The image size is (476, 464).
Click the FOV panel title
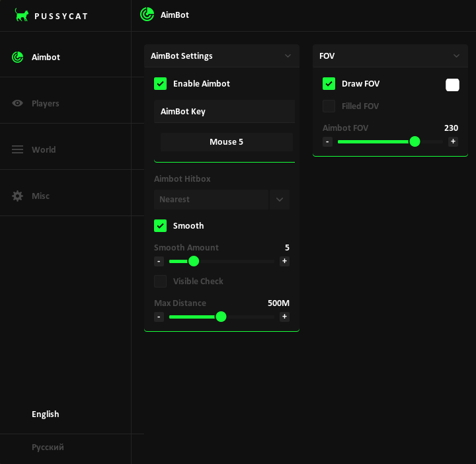pyautogui.click(x=327, y=56)
